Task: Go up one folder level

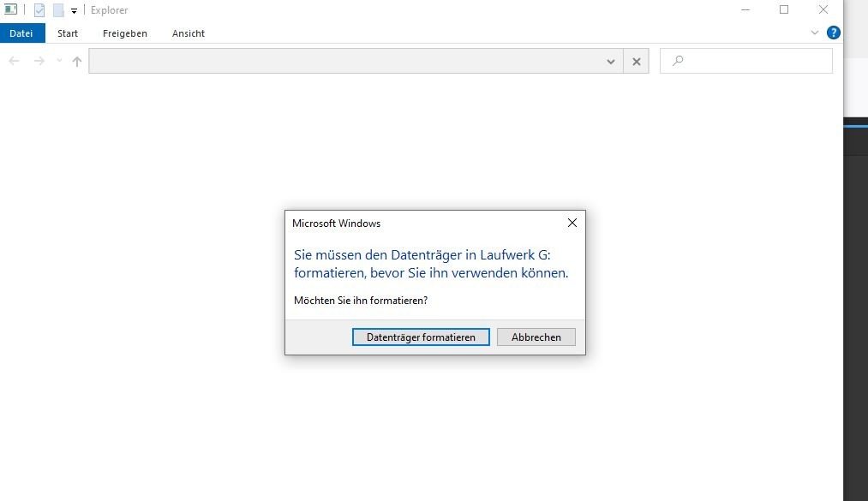Action: tap(77, 62)
